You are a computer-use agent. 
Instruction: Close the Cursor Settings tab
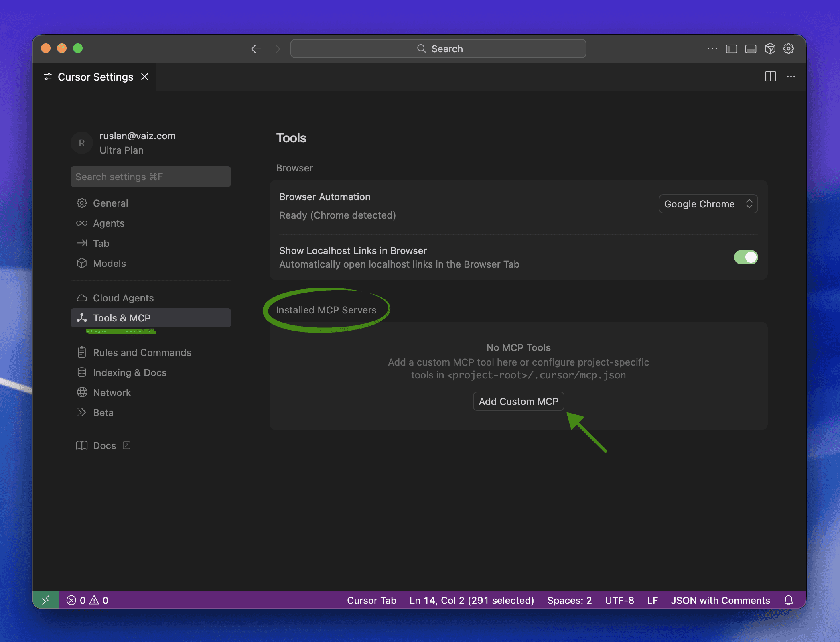145,77
